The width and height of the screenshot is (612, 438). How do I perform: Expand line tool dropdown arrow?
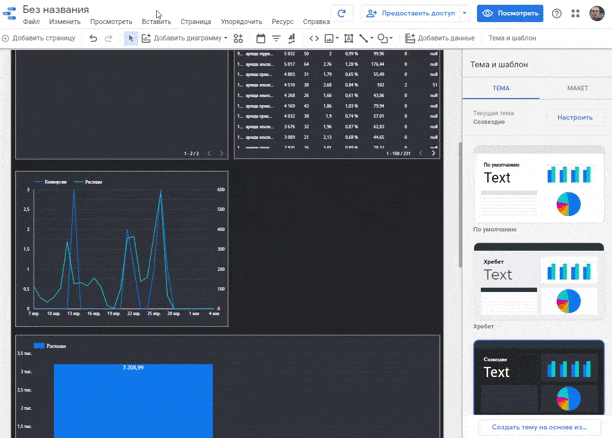click(x=372, y=38)
